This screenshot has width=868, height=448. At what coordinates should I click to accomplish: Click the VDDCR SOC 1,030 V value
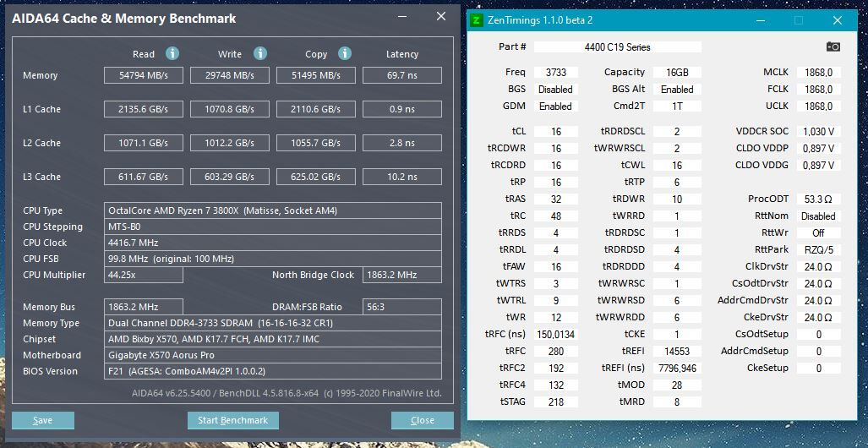pos(819,132)
